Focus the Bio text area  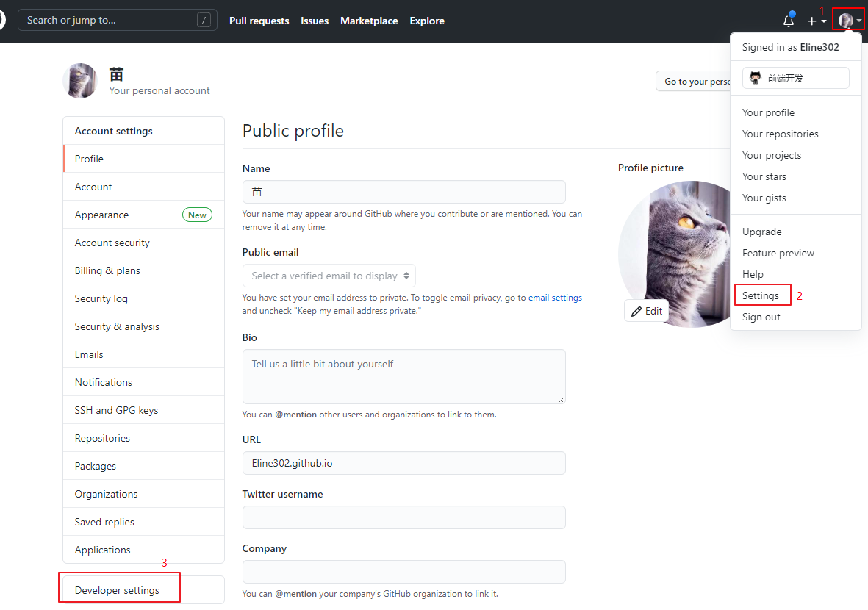point(403,376)
